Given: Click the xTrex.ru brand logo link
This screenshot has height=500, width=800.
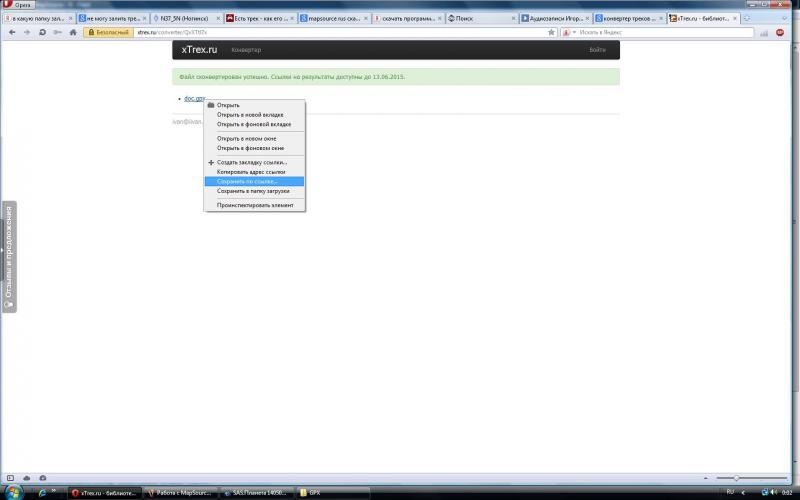Looking at the screenshot, I should click(x=198, y=50).
